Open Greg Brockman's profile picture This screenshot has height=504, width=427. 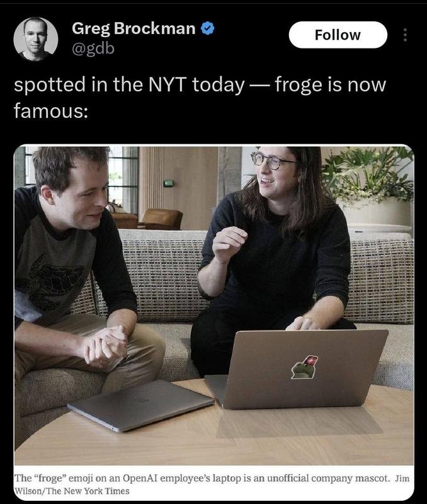36,39
